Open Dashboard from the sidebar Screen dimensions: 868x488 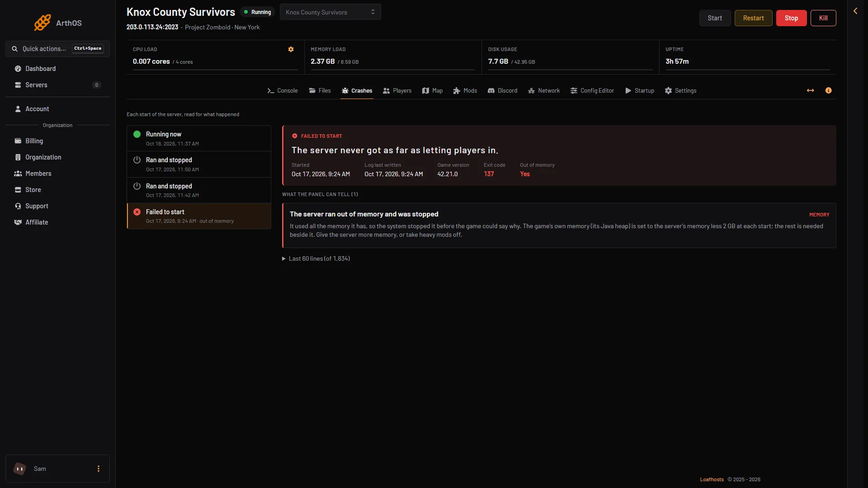pyautogui.click(x=57, y=69)
